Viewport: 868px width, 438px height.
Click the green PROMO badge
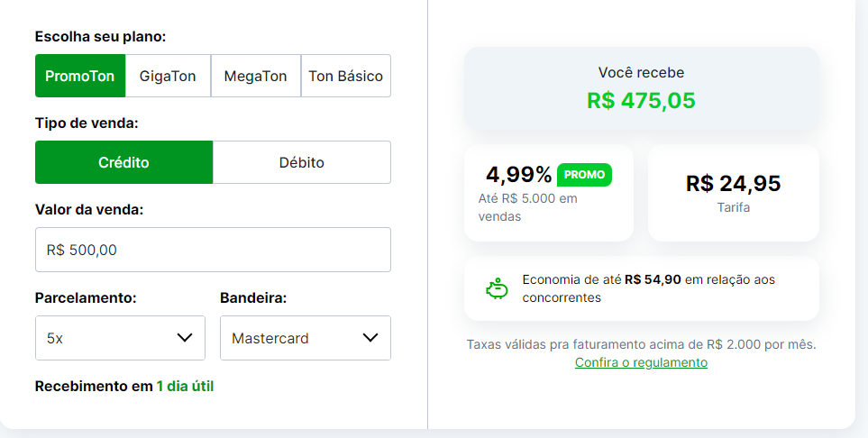click(584, 175)
